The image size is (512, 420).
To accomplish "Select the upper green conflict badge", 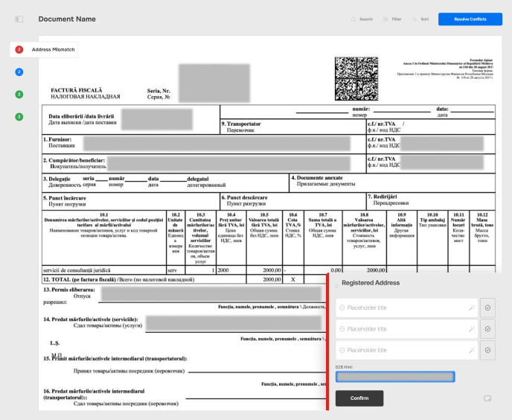I will (x=19, y=95).
